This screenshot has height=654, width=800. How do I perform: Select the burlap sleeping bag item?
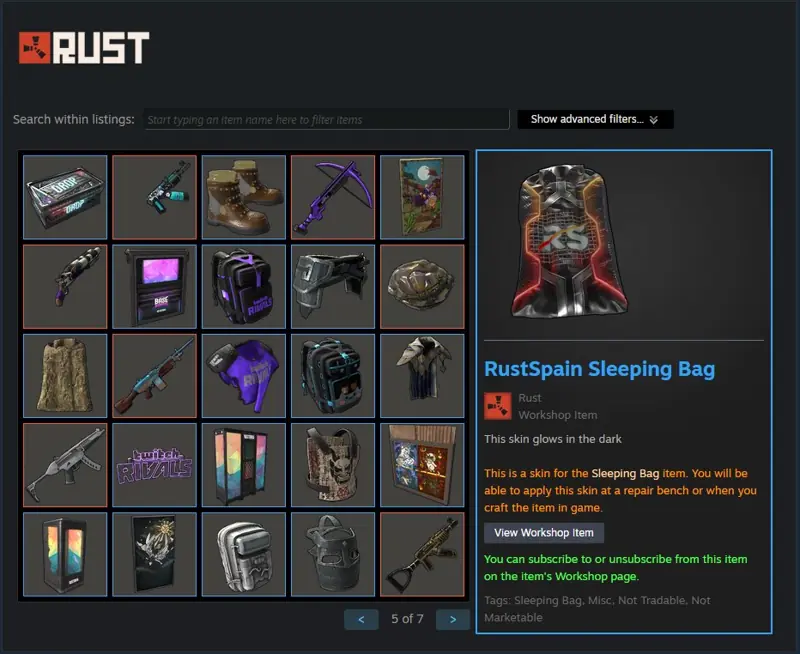[x=65, y=375]
